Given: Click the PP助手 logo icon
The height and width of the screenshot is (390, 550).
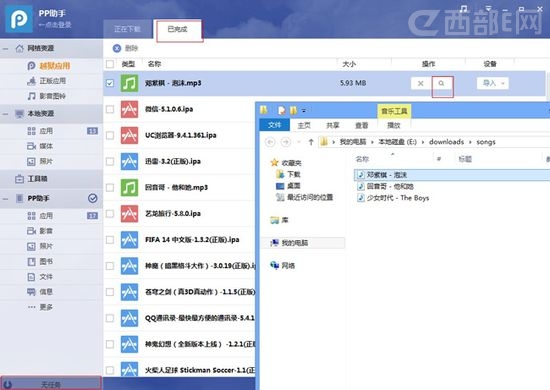Looking at the screenshot, I should tap(19, 18).
